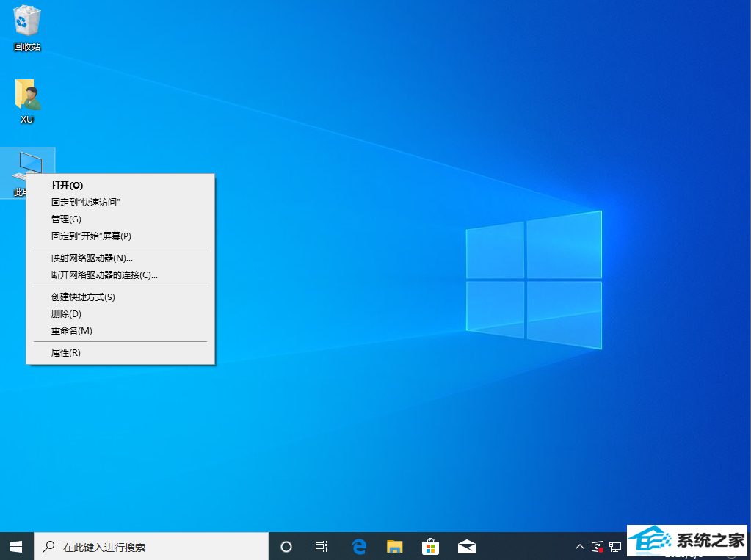751x560 pixels.
Task: Choose 打开(O) from the context menu
Action: click(x=120, y=186)
